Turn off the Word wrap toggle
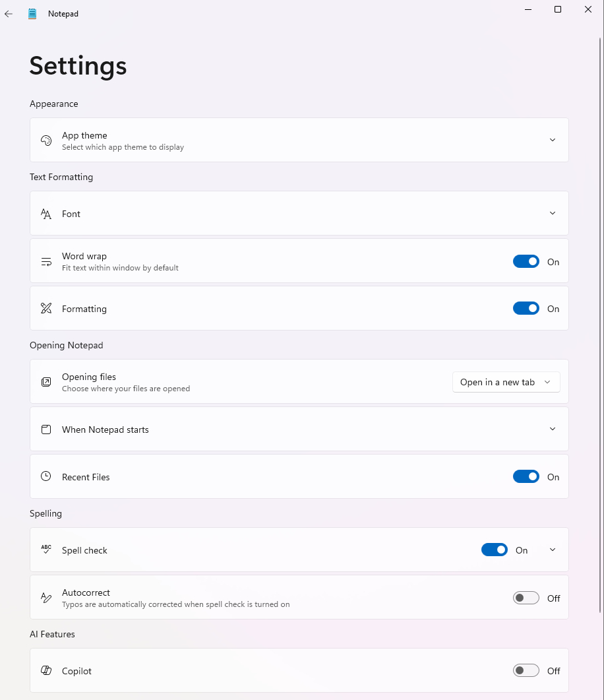This screenshot has width=604, height=700. [526, 262]
